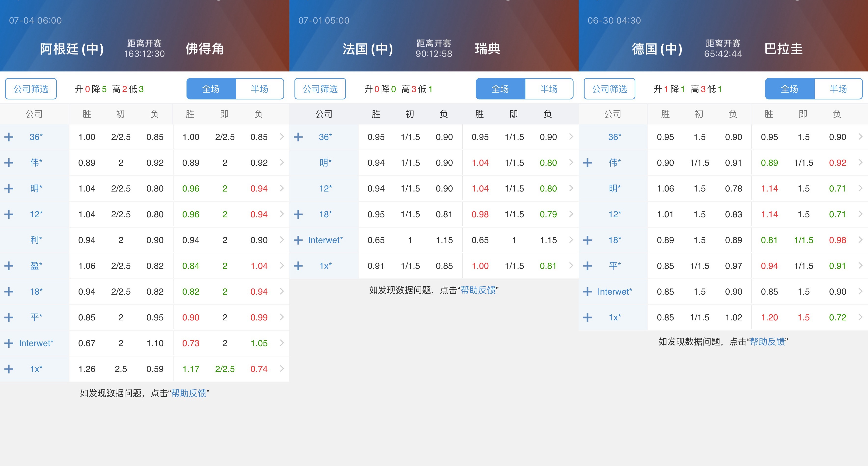Click 公司筛选 button in Germany panel
The width and height of the screenshot is (868, 466).
[x=610, y=89]
